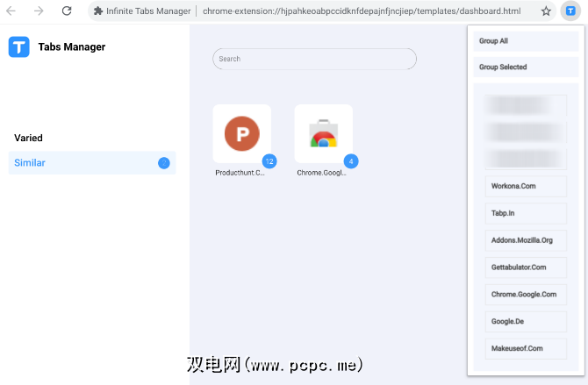This screenshot has width=588, height=385.
Task: Go back with the browser back arrow
Action: [x=11, y=11]
